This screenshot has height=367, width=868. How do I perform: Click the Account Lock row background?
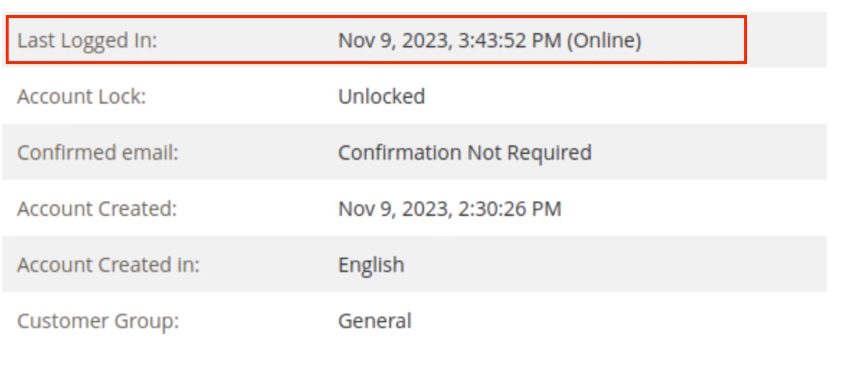415,96
